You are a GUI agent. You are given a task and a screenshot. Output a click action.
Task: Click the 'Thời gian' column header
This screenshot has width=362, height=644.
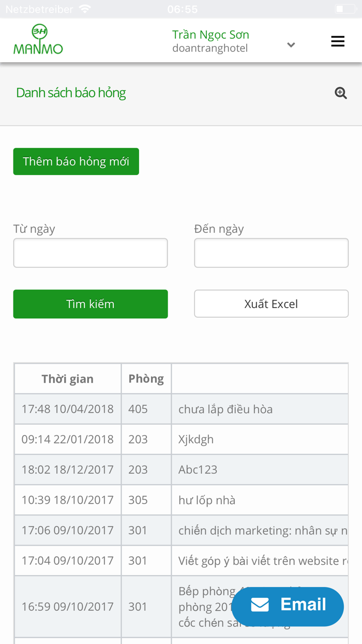coord(67,378)
